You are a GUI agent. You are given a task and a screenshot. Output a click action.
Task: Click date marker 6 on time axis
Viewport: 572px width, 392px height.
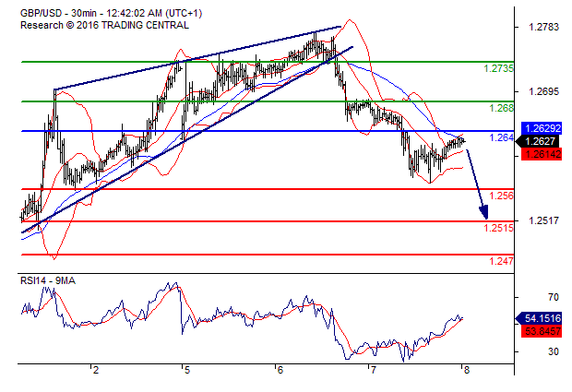280,371
